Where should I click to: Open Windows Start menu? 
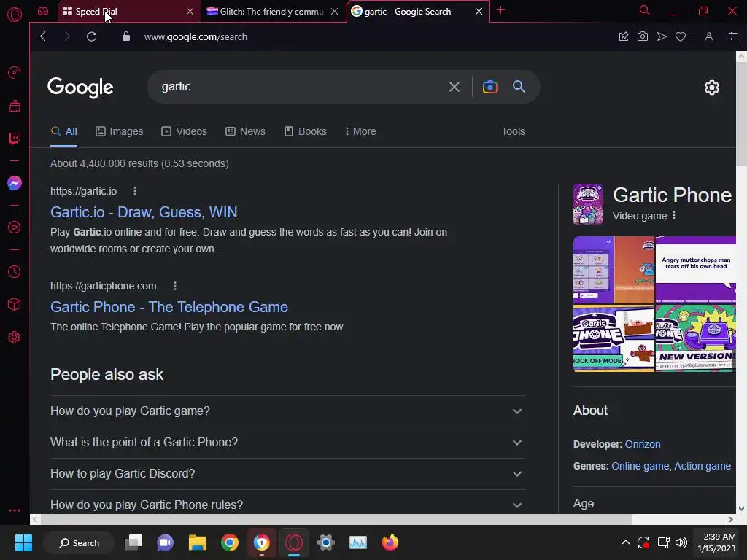click(23, 542)
